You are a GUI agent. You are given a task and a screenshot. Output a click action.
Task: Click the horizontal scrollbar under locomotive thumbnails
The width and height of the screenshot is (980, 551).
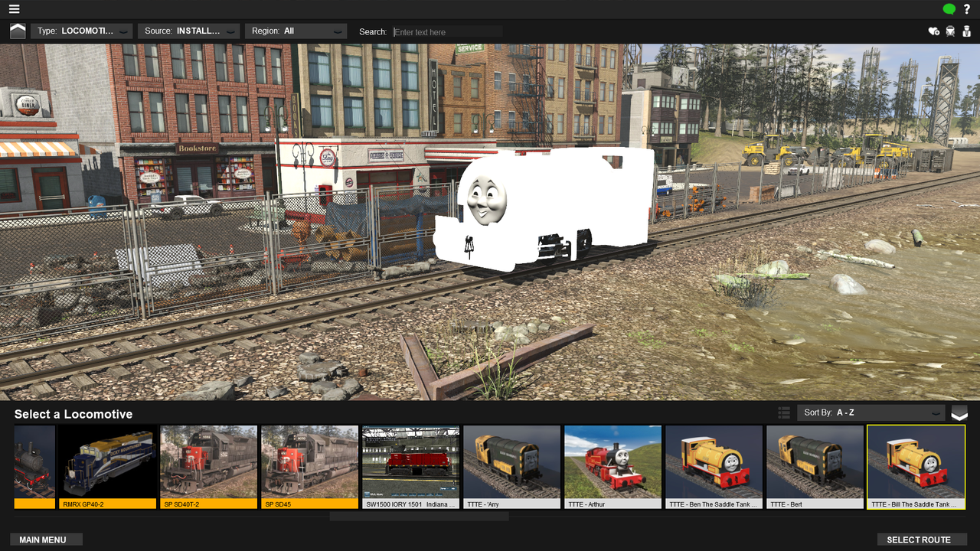coord(419,517)
